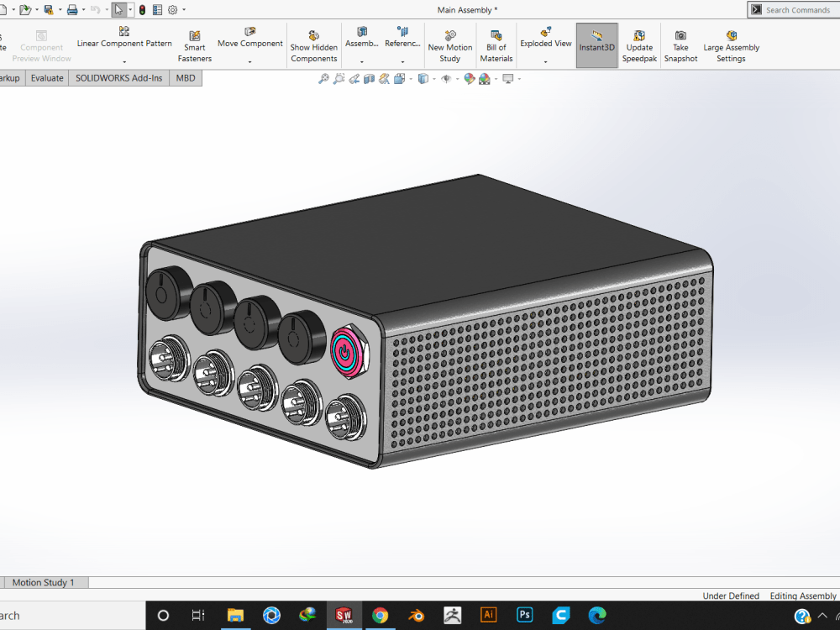Click the Rebuild traffic light icon
Image resolution: width=840 pixels, height=630 pixels.
click(x=142, y=9)
